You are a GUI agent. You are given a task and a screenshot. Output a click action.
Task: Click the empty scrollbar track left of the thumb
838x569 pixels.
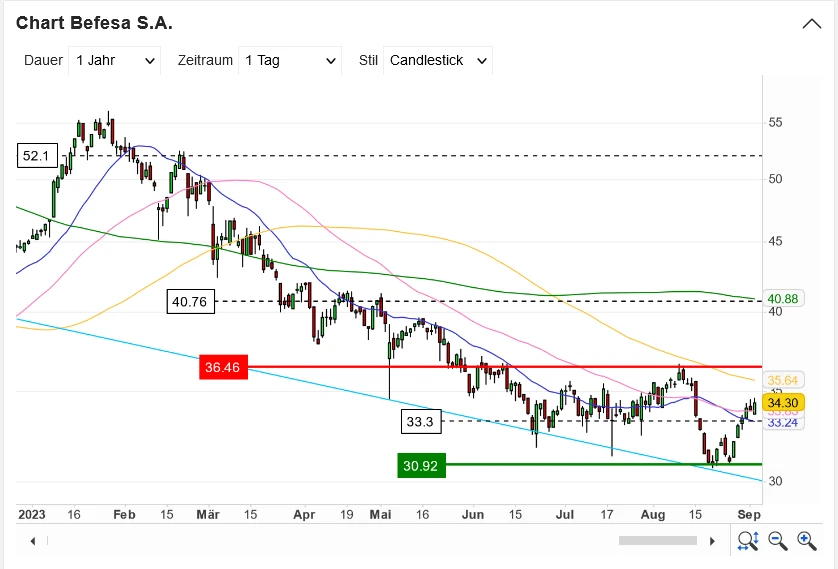pos(320,541)
